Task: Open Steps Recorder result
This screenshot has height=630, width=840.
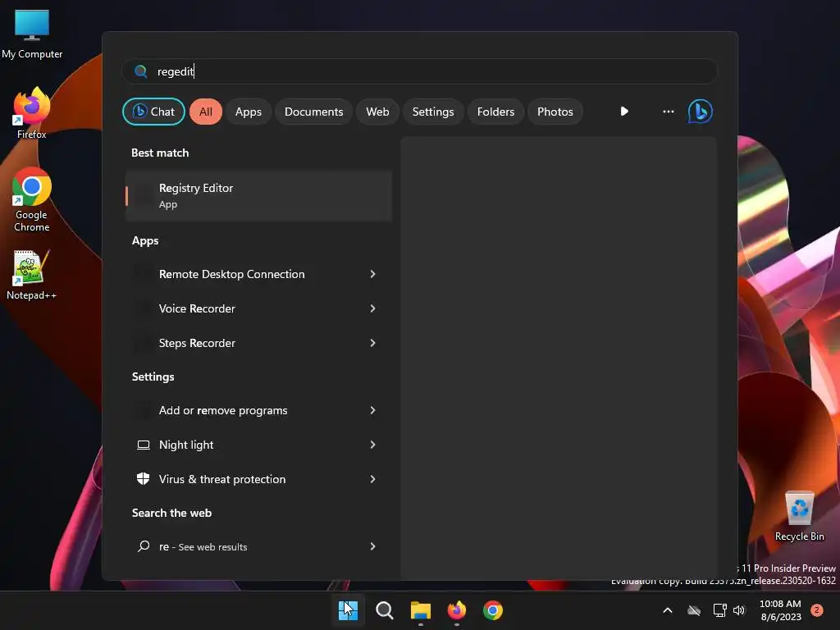Action: click(258, 343)
